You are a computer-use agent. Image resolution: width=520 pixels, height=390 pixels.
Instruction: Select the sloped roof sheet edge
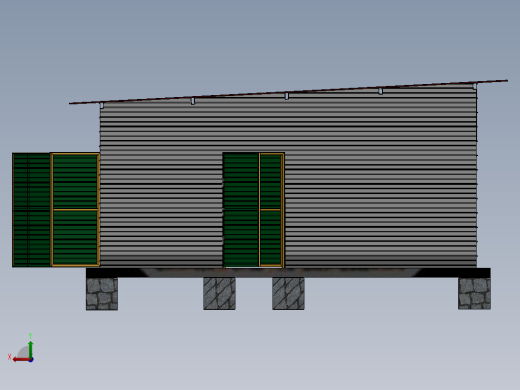(288, 92)
